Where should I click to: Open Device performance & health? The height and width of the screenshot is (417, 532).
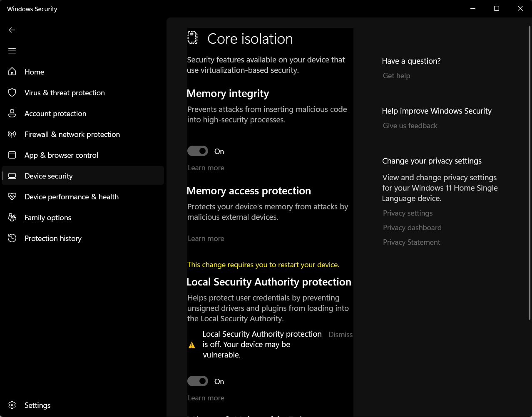coord(82,196)
